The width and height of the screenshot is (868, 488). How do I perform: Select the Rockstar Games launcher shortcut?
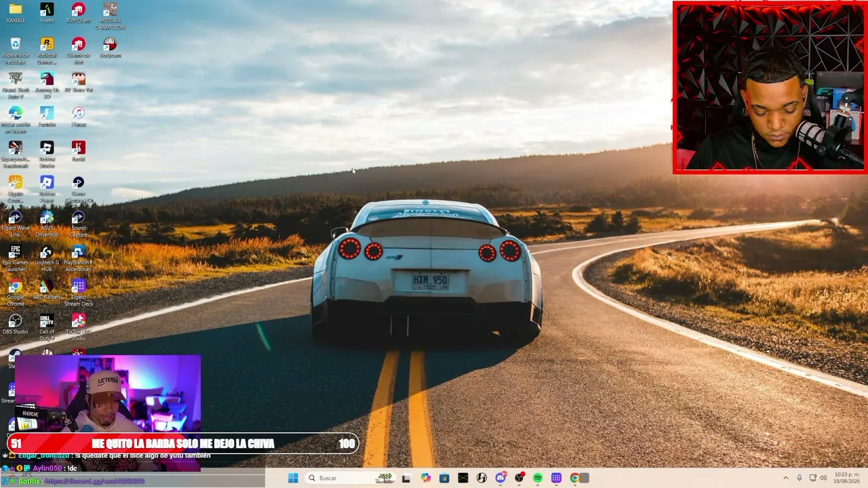click(47, 51)
